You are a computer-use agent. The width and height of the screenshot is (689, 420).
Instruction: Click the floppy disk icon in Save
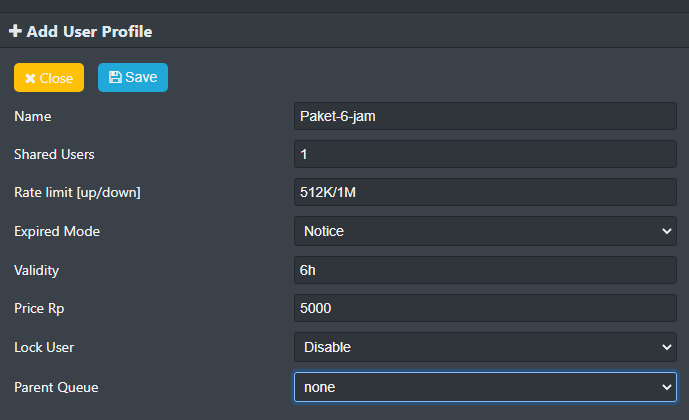tap(114, 77)
